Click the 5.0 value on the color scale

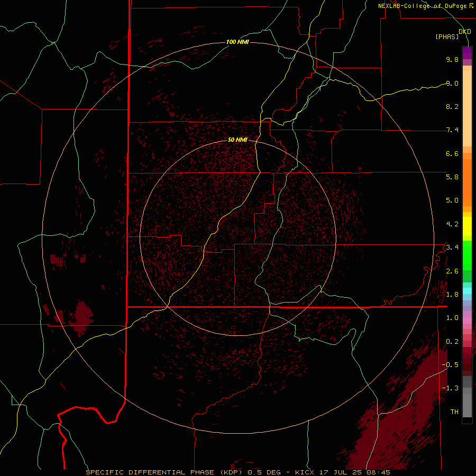[x=452, y=200]
